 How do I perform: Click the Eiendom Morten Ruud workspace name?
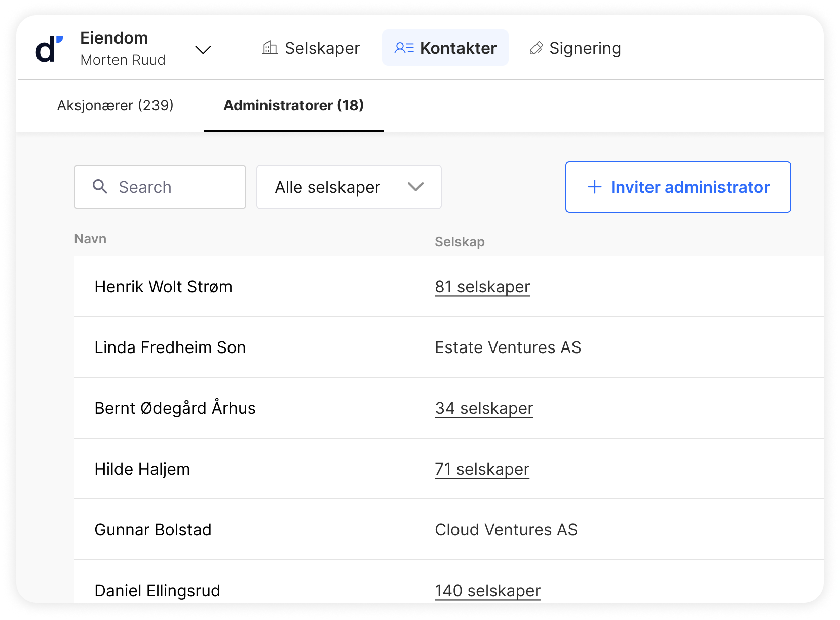[123, 49]
